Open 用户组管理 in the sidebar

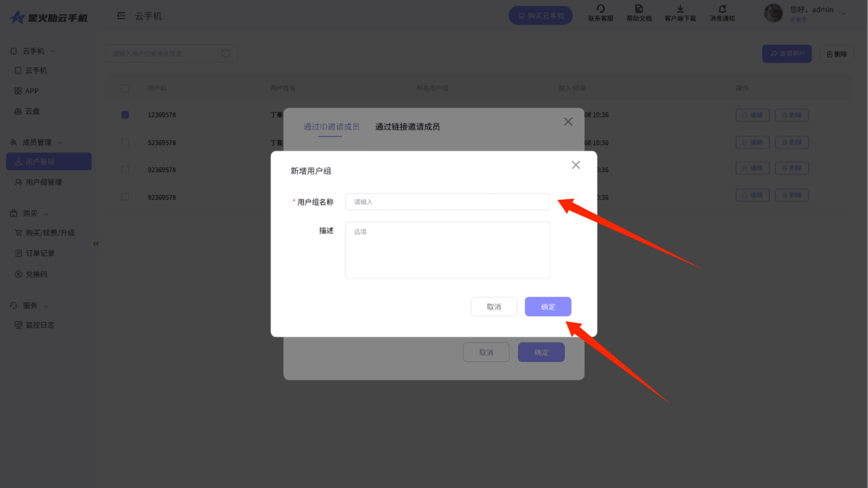click(x=43, y=182)
